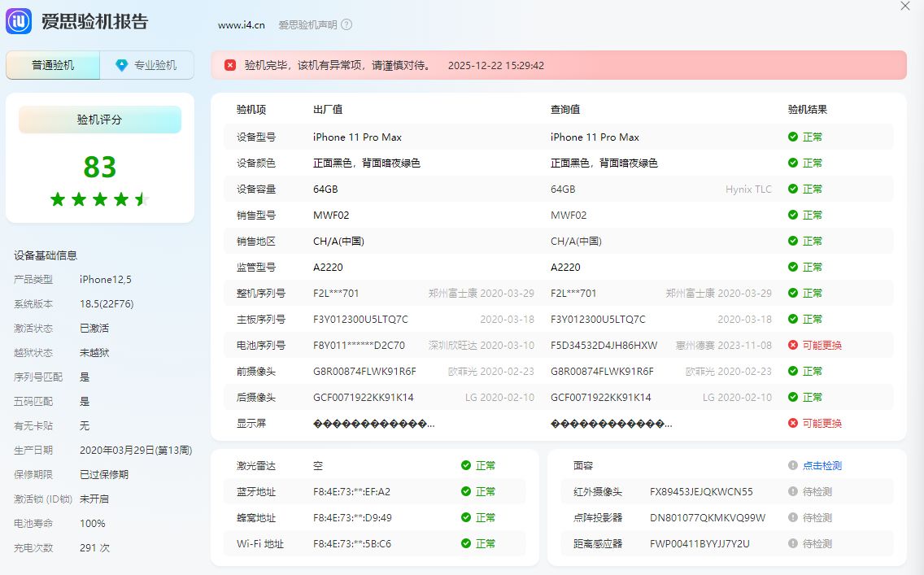Click green check icon in 激光雷达 row
The height and width of the screenshot is (575, 924).
coord(465,465)
